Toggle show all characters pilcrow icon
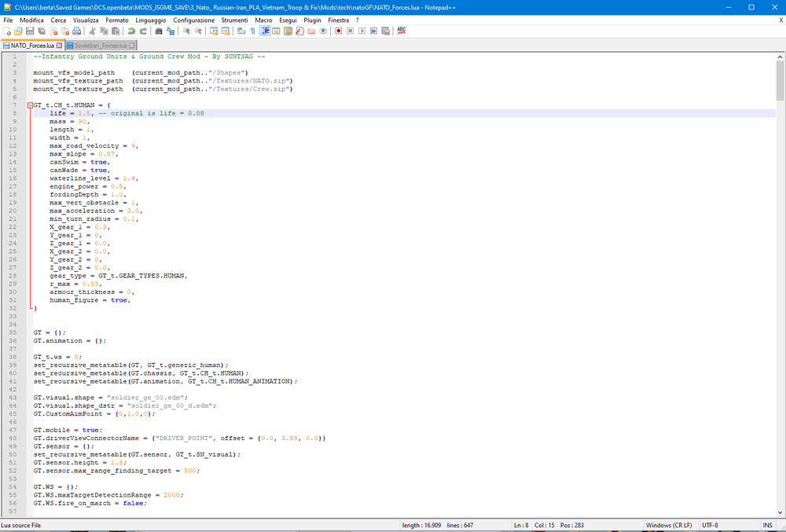This screenshot has height=532, width=786. pos(252,31)
